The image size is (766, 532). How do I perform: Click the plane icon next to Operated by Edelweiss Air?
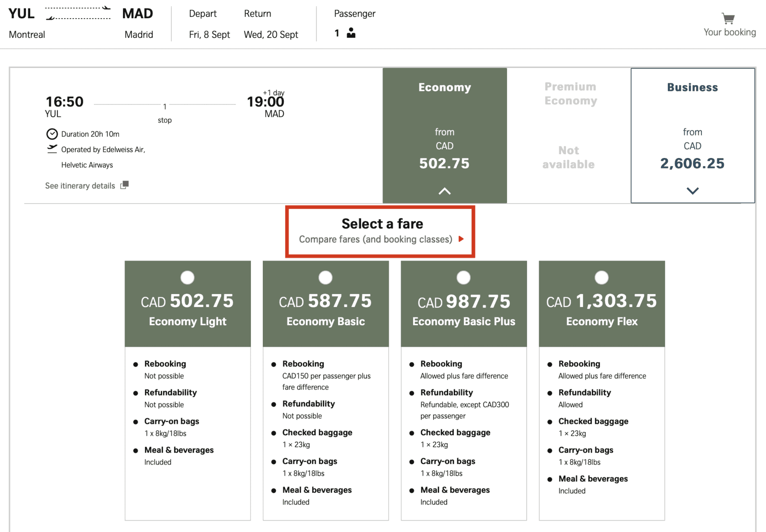click(52, 149)
